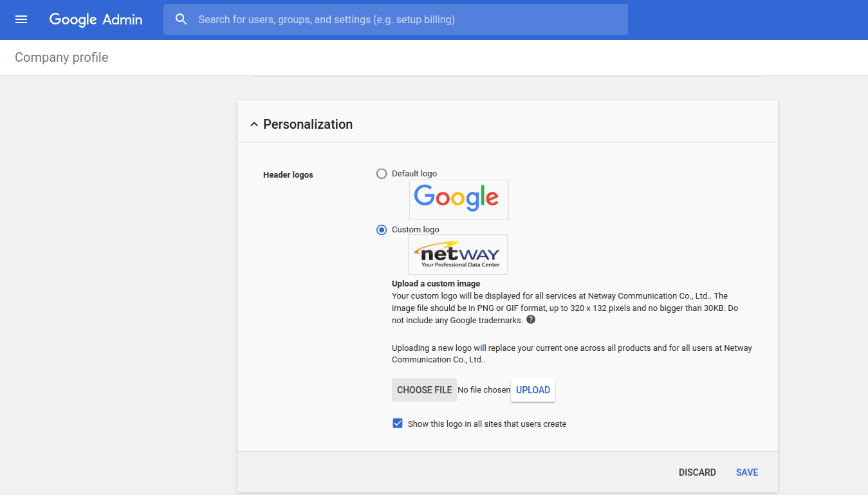Uncheck Show this logo in all sites
The height and width of the screenshot is (495, 868).
[x=398, y=424]
